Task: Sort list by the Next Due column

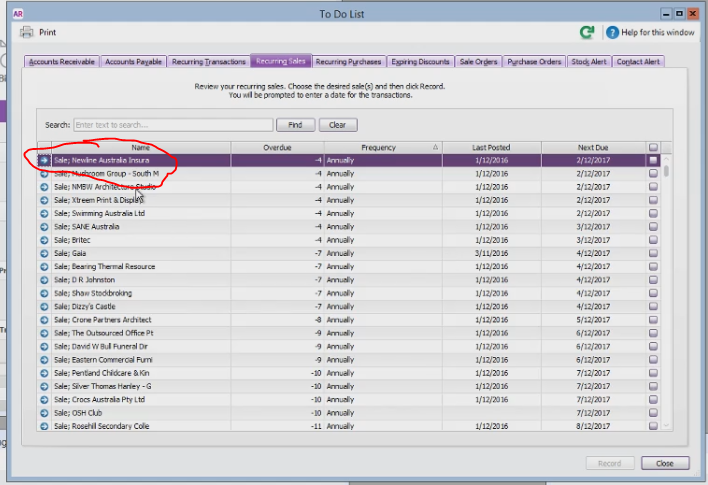Action: 593,148
